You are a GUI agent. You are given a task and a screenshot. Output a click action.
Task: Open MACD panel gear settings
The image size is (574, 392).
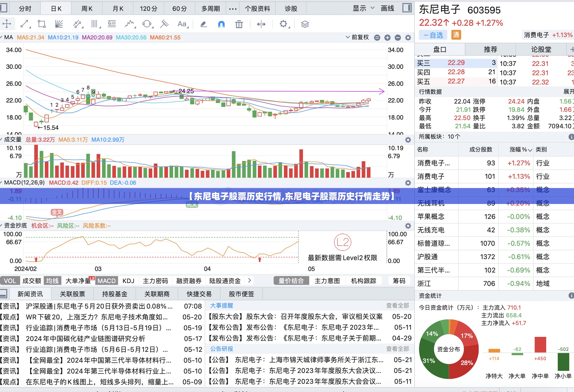coord(408,183)
